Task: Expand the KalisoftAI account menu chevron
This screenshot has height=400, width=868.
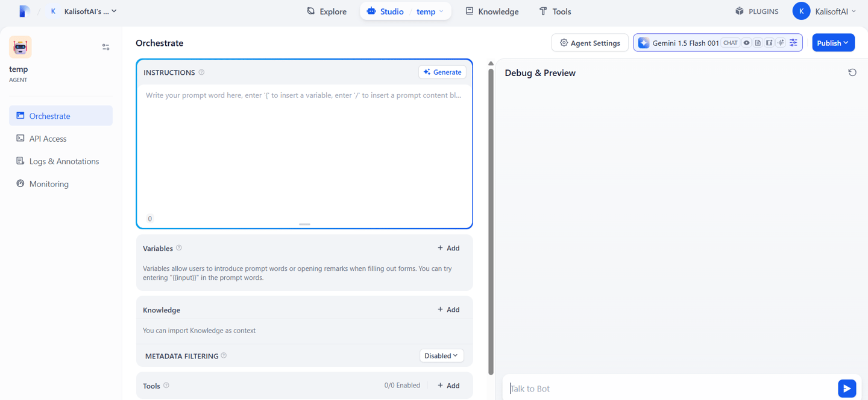Action: pyautogui.click(x=854, y=11)
